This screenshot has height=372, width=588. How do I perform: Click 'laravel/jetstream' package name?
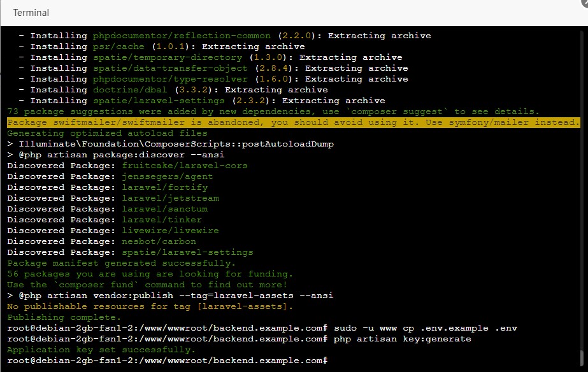(170, 198)
